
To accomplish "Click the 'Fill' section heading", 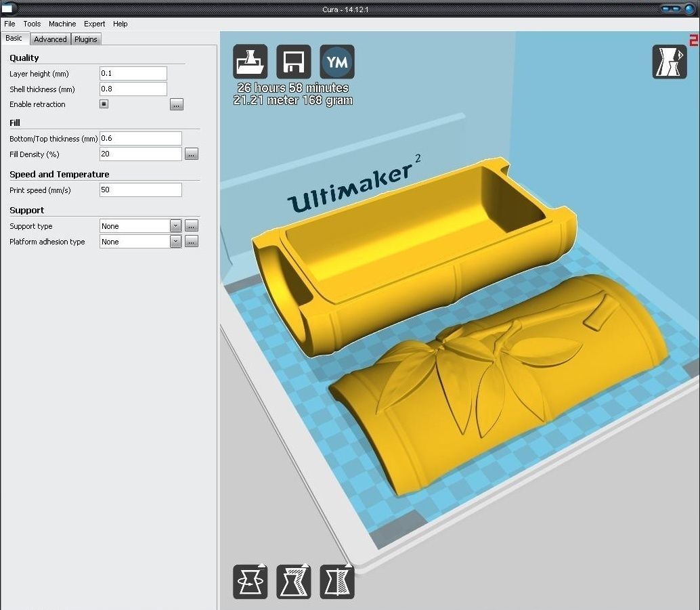I will click(15, 123).
